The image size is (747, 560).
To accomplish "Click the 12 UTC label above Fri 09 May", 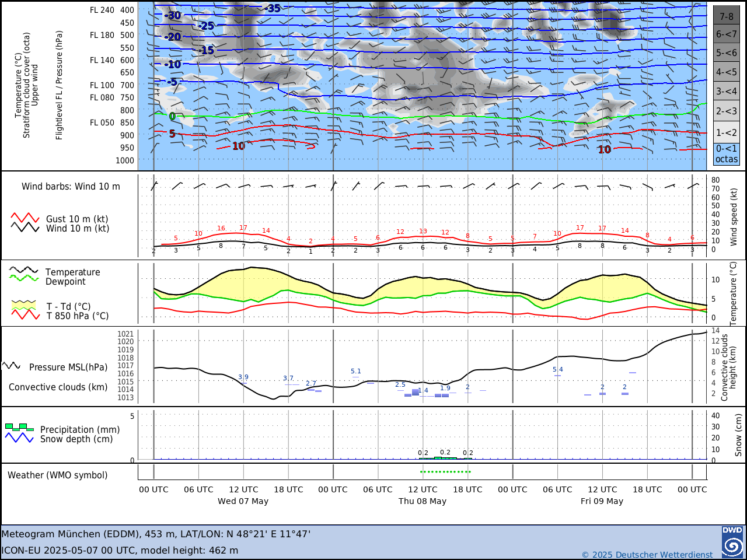I will pos(602,489).
